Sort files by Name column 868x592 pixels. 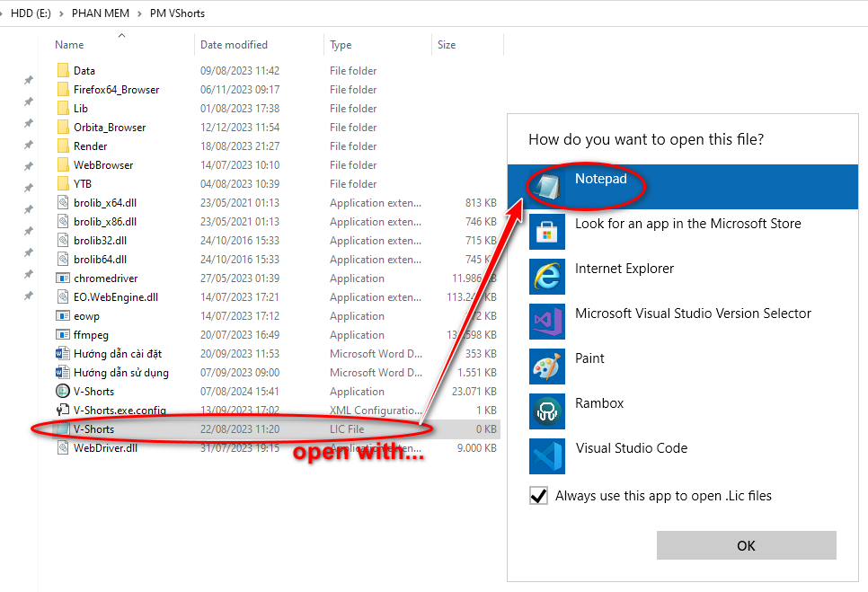(69, 45)
